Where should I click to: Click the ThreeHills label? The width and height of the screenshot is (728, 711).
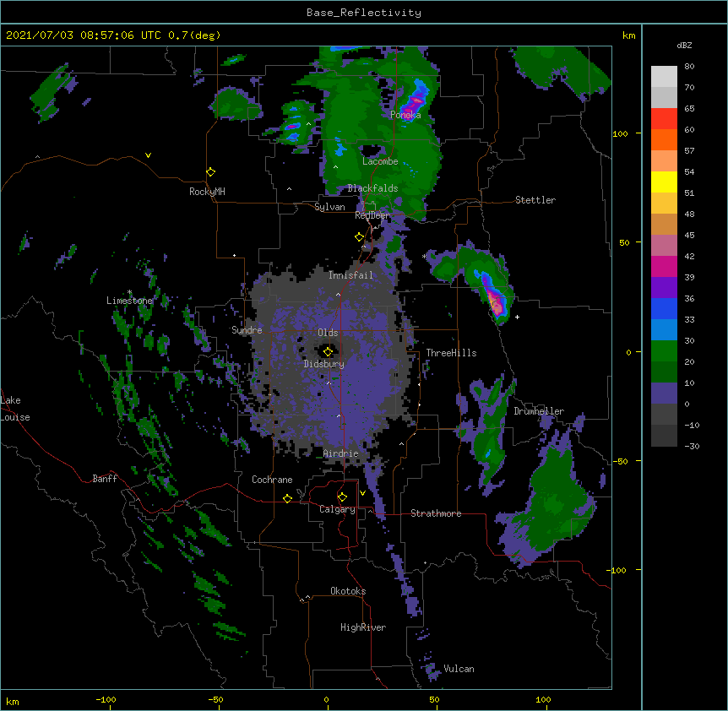point(451,353)
